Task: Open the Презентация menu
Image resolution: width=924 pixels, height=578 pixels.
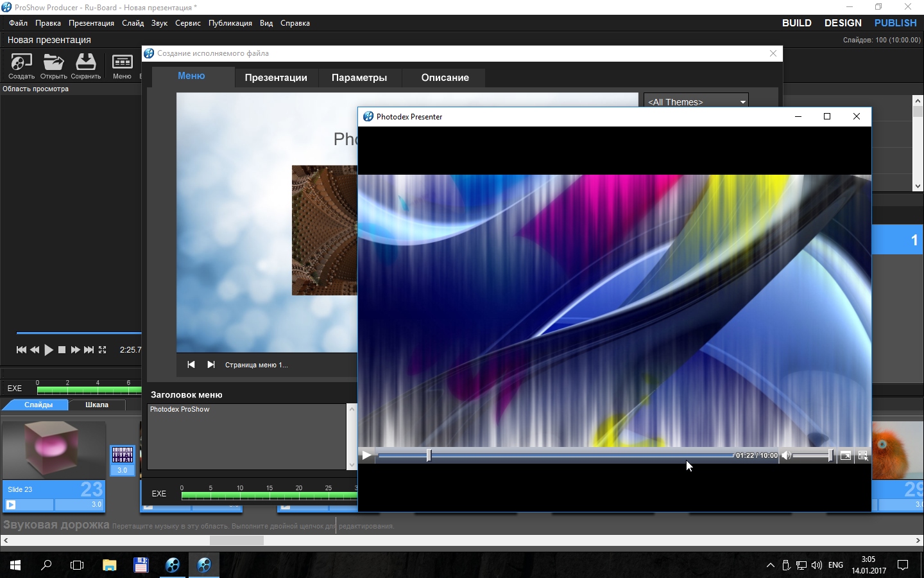Action: pyautogui.click(x=91, y=23)
